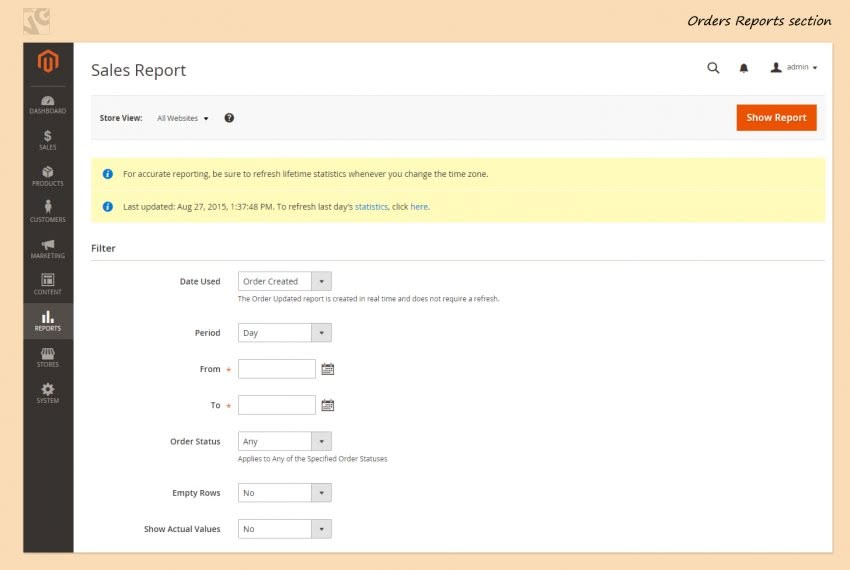The width and height of the screenshot is (850, 570).
Task: Click the Magento logo in sidebar
Action: point(48,61)
